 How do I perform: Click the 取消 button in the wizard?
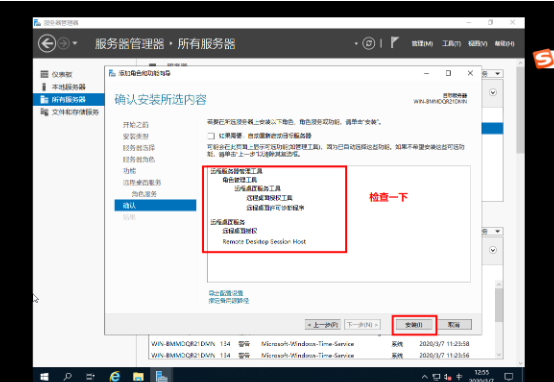click(x=454, y=324)
